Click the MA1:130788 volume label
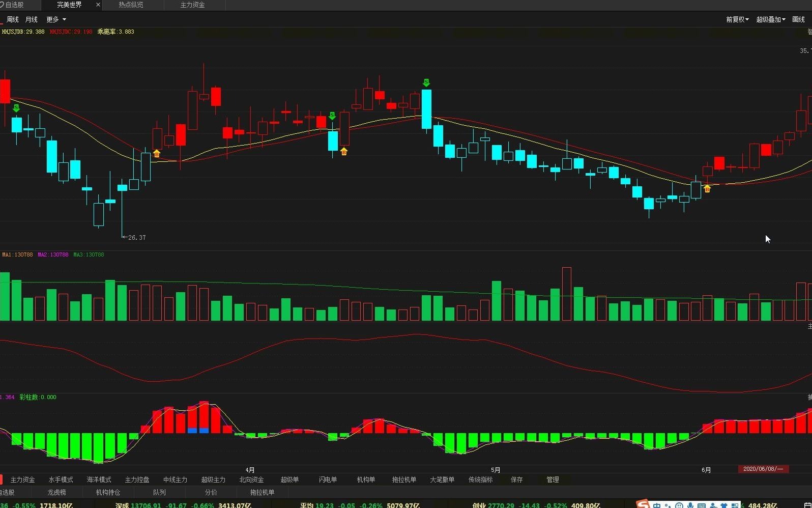 (17, 255)
